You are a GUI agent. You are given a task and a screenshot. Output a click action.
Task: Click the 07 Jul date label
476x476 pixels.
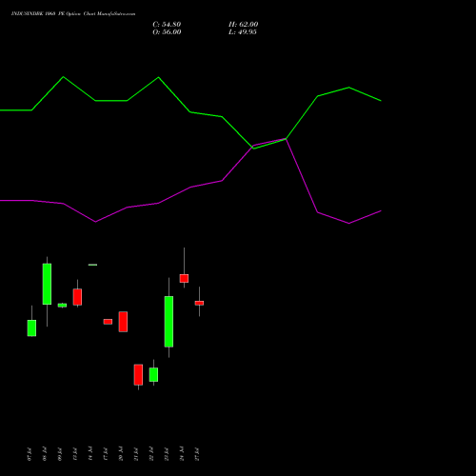[x=30, y=454]
